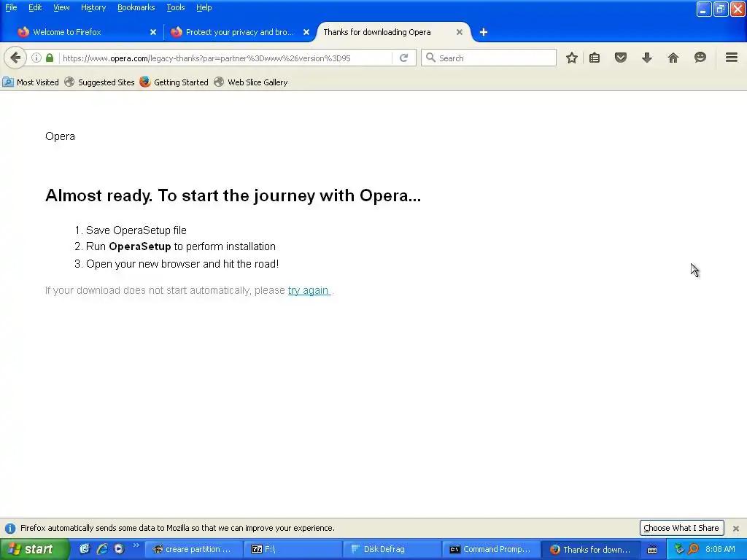Open the Help menu
Viewport: 747px width, 560px height.
tap(204, 7)
